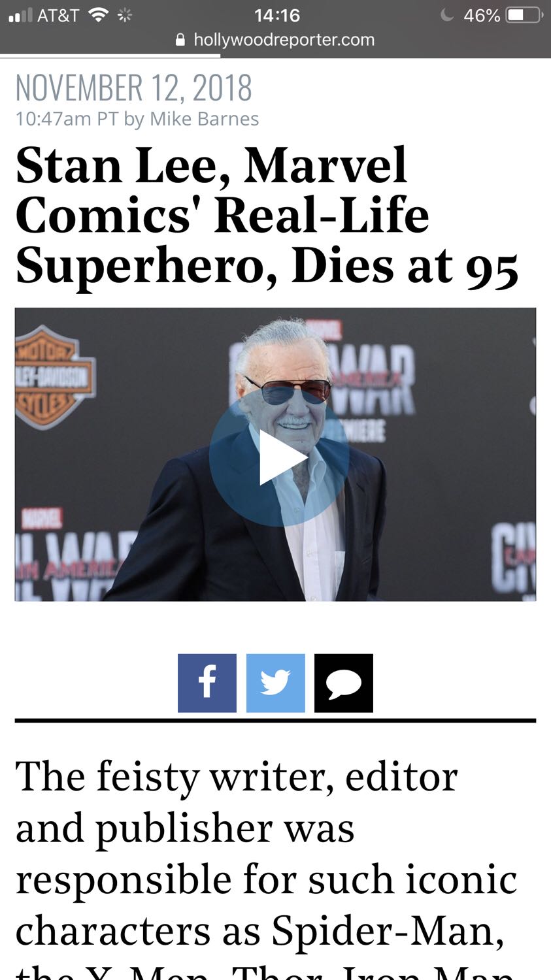551x980 pixels.
Task: Tap the hollywoodreporter.com address bar
Action: pos(275,40)
